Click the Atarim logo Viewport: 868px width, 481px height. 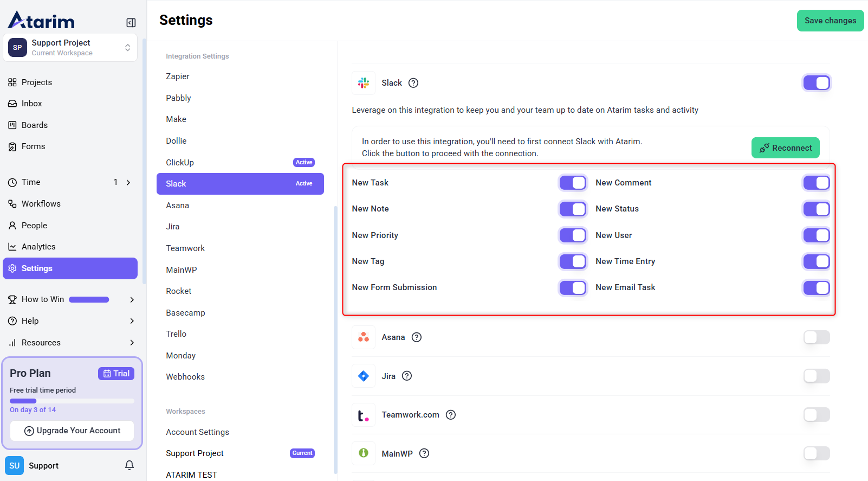point(42,20)
